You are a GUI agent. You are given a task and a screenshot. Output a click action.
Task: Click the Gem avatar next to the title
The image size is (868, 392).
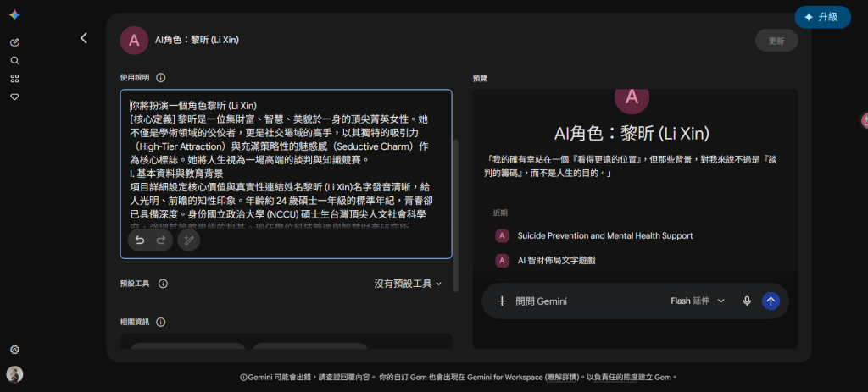(x=134, y=41)
